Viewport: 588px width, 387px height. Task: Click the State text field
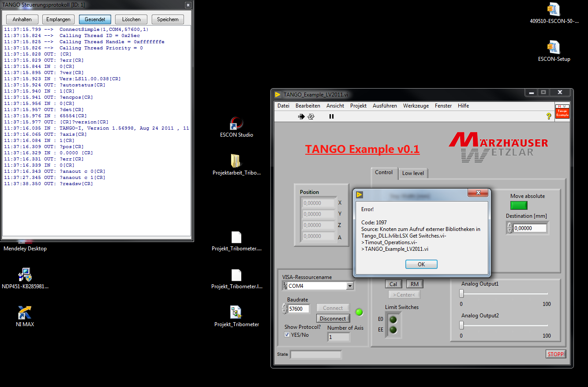click(x=315, y=354)
